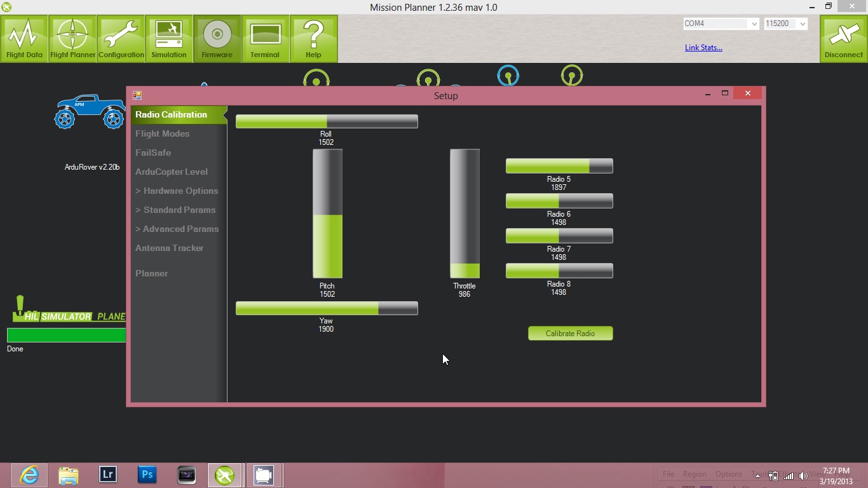This screenshot has width=868, height=488.
Task: Open the Firmware screen
Action: (x=217, y=39)
